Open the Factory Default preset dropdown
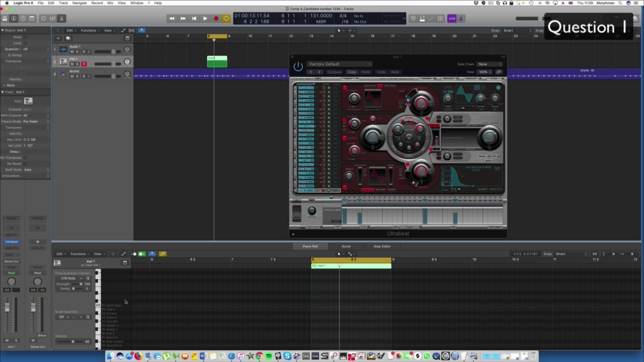This screenshot has height=362, width=644. point(339,64)
